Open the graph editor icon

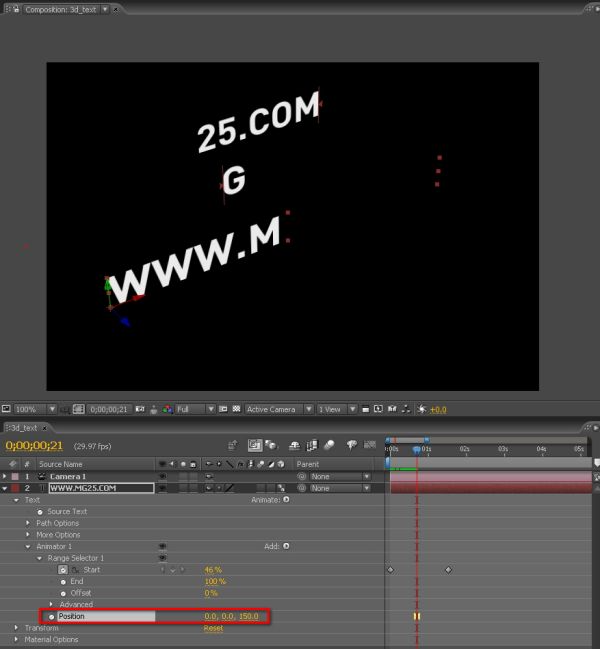pyautogui.click(x=370, y=445)
